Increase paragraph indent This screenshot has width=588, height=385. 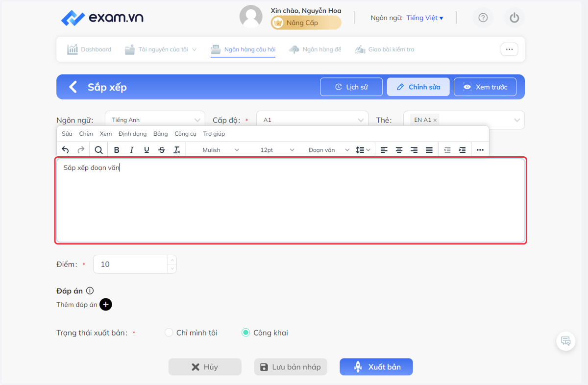(462, 150)
